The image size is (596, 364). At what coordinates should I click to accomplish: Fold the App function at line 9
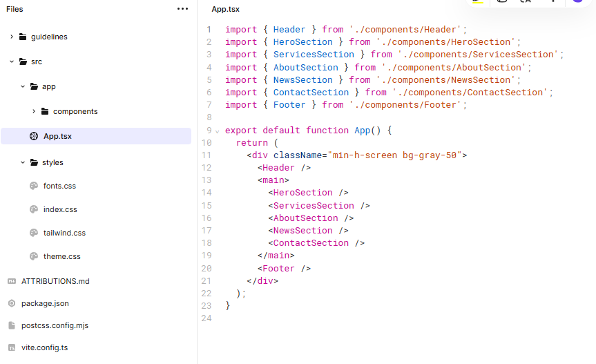click(217, 131)
